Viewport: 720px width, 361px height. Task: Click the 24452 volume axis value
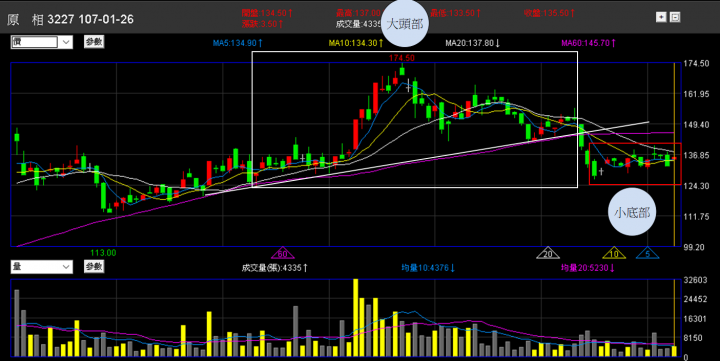click(x=695, y=299)
